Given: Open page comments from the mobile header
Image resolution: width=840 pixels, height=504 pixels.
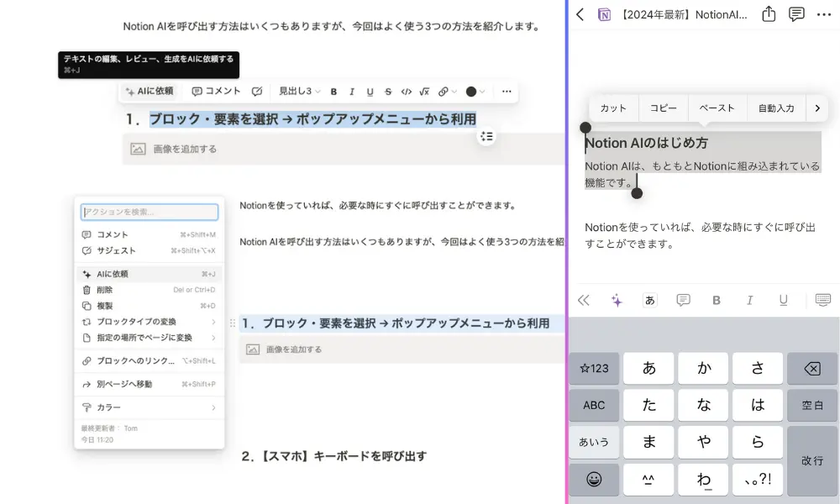Looking at the screenshot, I should click(x=796, y=14).
